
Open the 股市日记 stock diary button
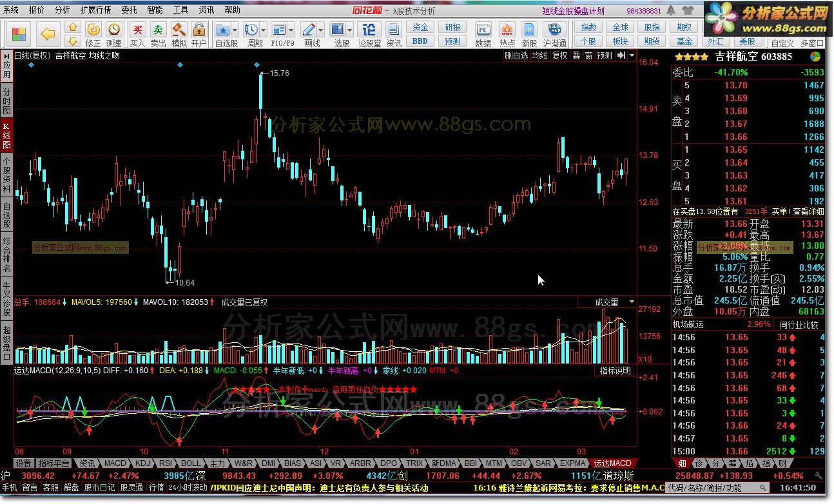tap(100, 489)
